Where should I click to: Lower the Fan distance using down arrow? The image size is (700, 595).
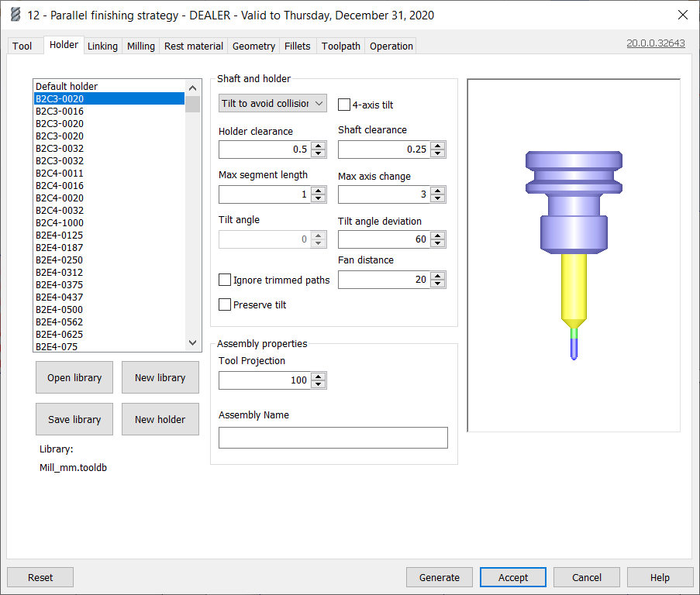coord(438,284)
